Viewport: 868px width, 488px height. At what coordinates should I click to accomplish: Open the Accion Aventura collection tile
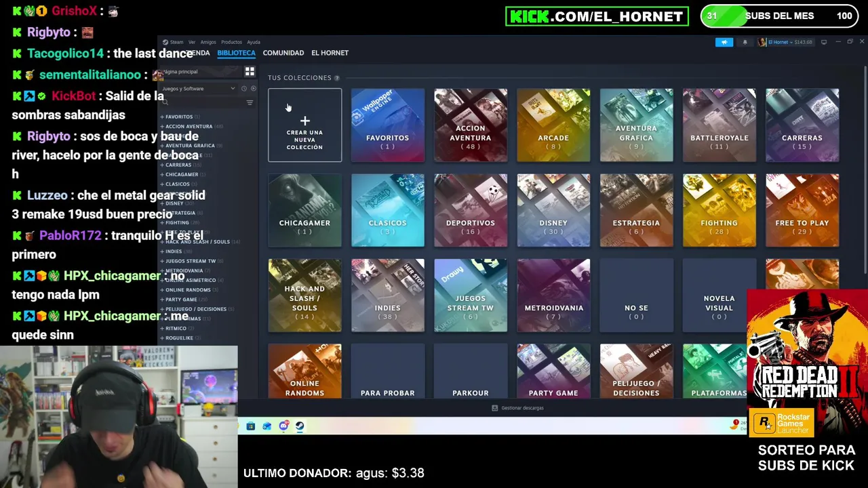click(x=471, y=125)
